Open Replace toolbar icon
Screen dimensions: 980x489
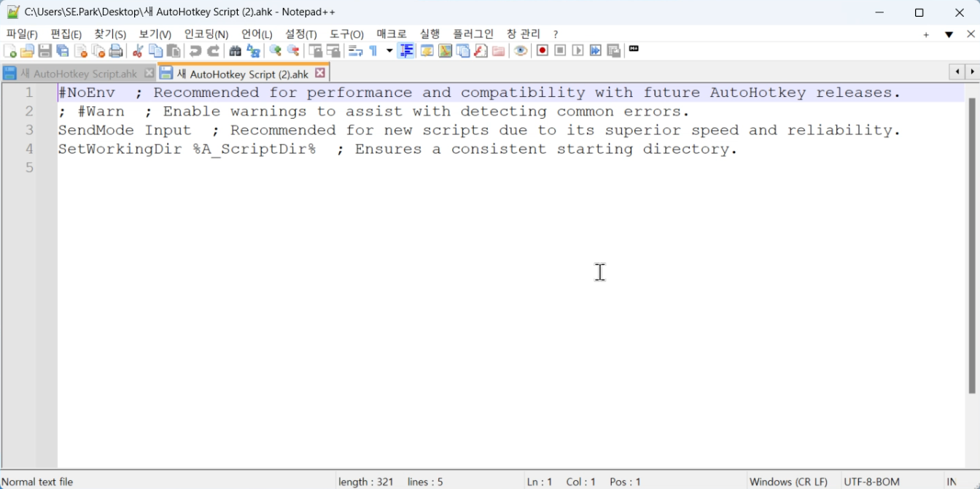(253, 51)
